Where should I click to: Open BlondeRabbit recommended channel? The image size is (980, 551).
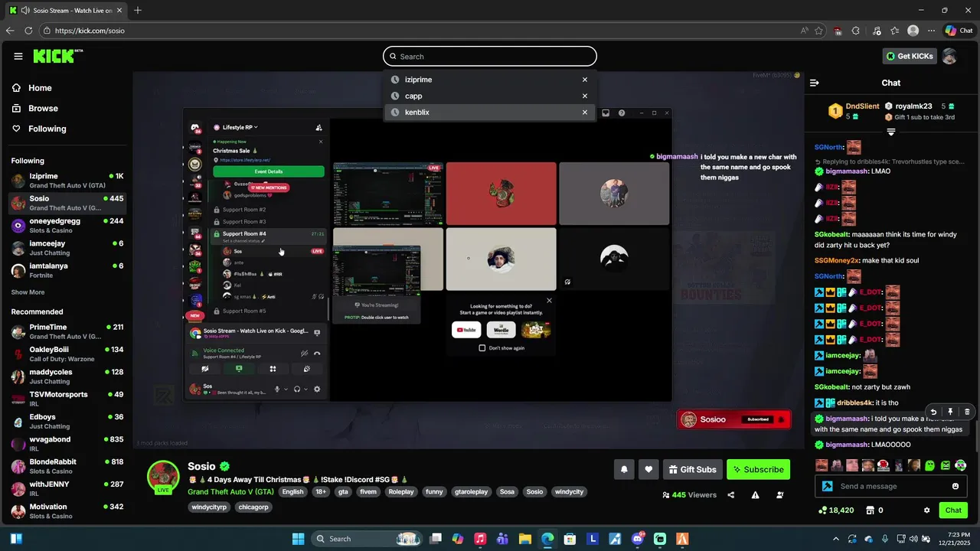coord(67,466)
